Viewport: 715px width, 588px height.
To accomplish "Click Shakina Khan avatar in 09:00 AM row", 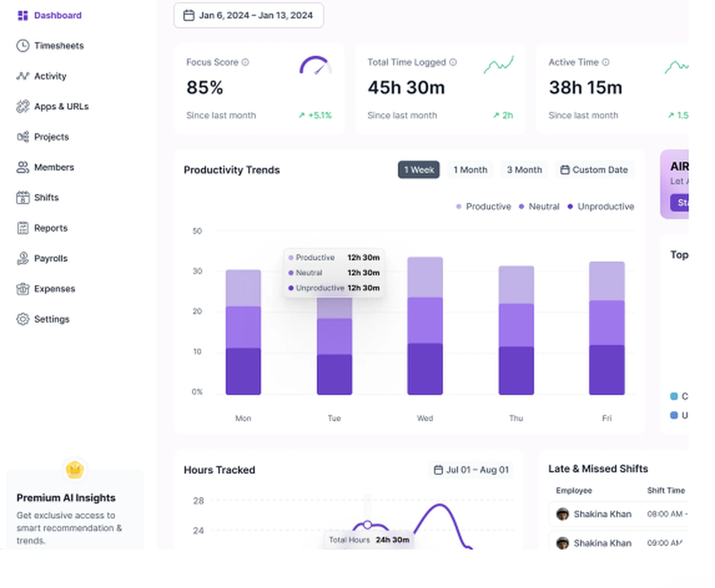I will pyautogui.click(x=562, y=543).
